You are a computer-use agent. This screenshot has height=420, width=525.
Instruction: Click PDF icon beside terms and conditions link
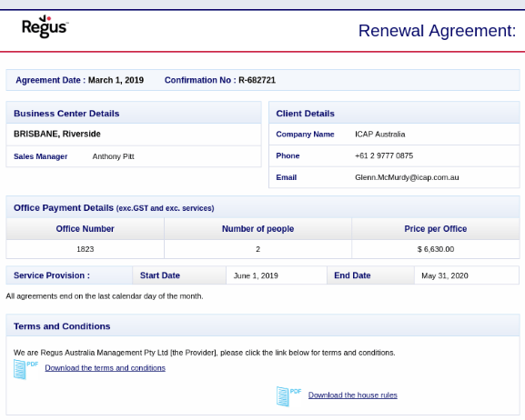(x=25, y=369)
